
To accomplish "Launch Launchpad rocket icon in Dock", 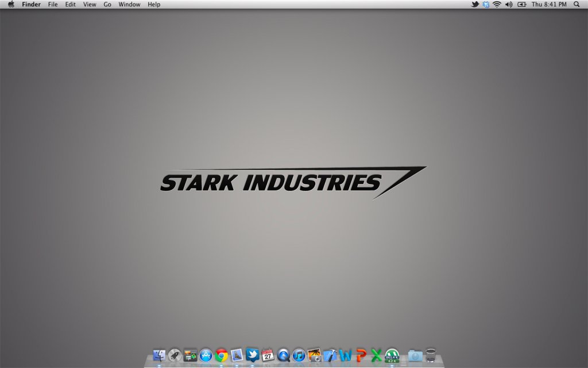I will [x=175, y=355].
